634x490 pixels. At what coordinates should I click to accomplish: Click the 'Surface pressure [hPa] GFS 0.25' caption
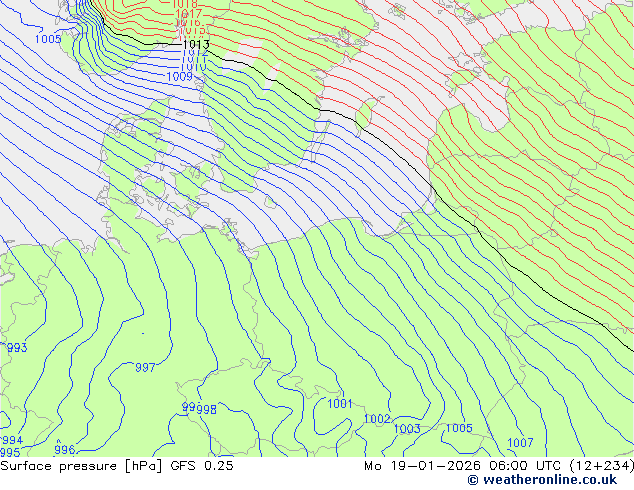(117, 466)
